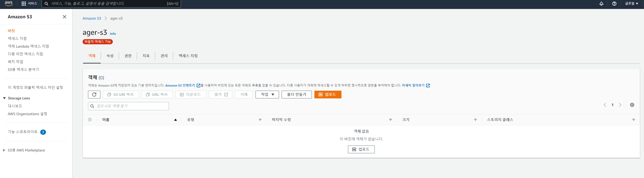The height and width of the screenshot is (178, 644).
Task: Open the notifications bell icon
Action: (601, 4)
